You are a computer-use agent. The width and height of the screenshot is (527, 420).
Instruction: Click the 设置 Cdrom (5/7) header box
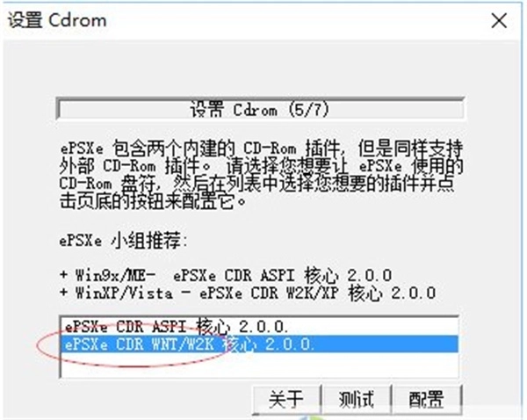pyautogui.click(x=261, y=109)
